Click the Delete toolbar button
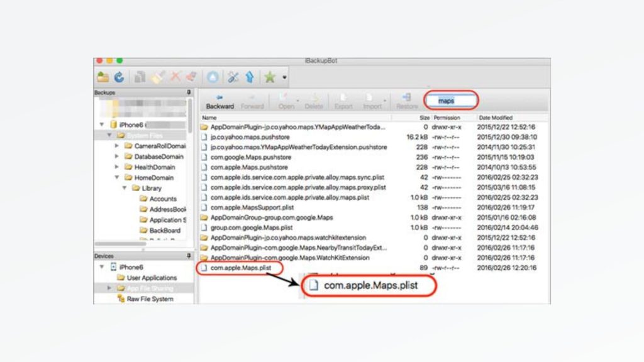 pos(314,102)
